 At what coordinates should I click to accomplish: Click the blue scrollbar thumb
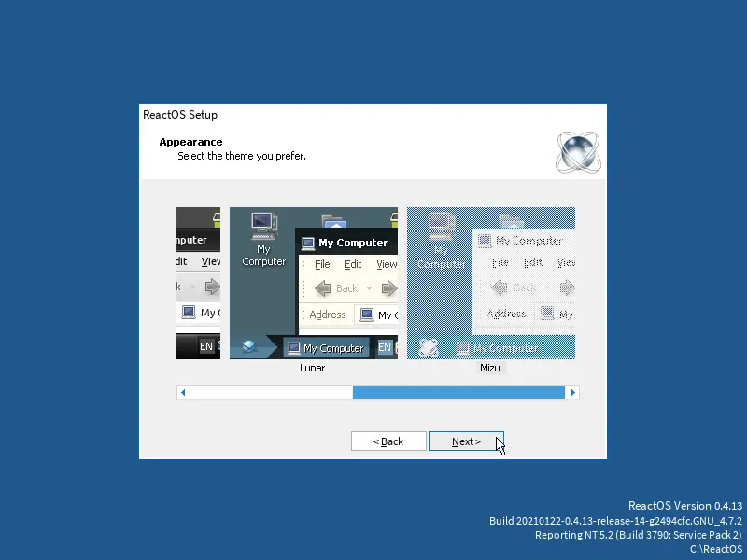[x=458, y=392]
